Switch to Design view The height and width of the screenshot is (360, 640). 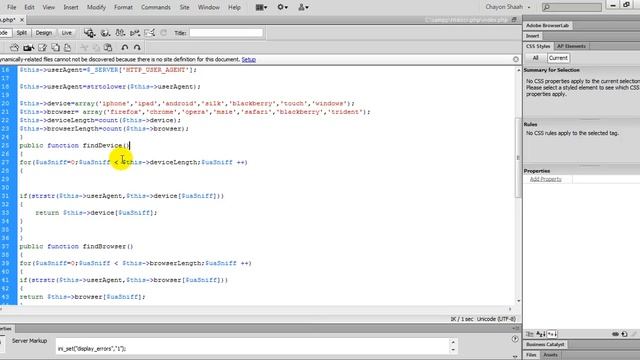(x=44, y=33)
